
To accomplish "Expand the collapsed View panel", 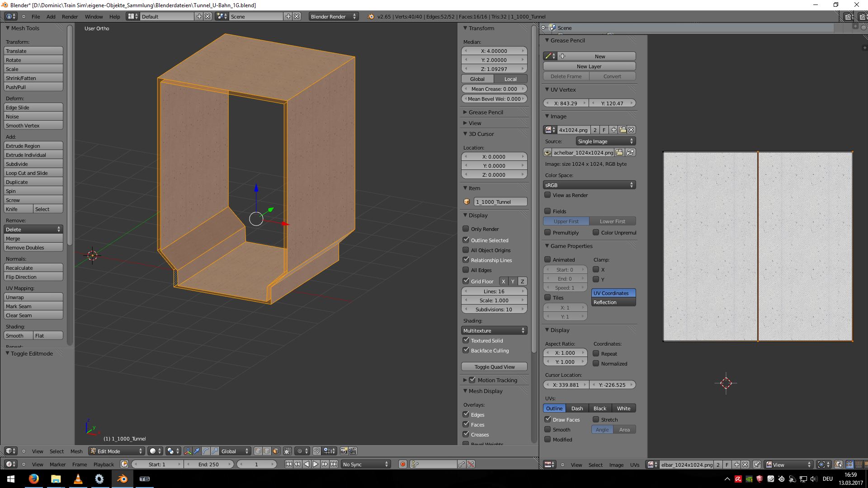I will [x=474, y=123].
